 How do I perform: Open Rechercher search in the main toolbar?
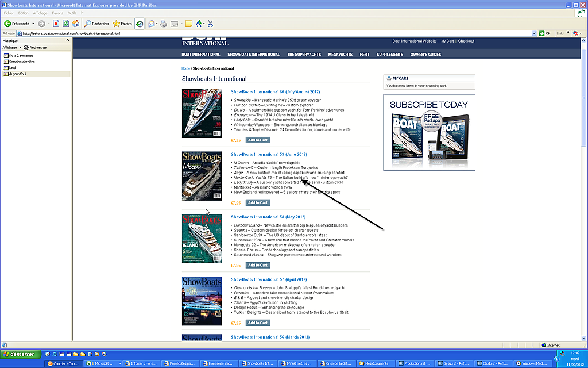(x=96, y=24)
